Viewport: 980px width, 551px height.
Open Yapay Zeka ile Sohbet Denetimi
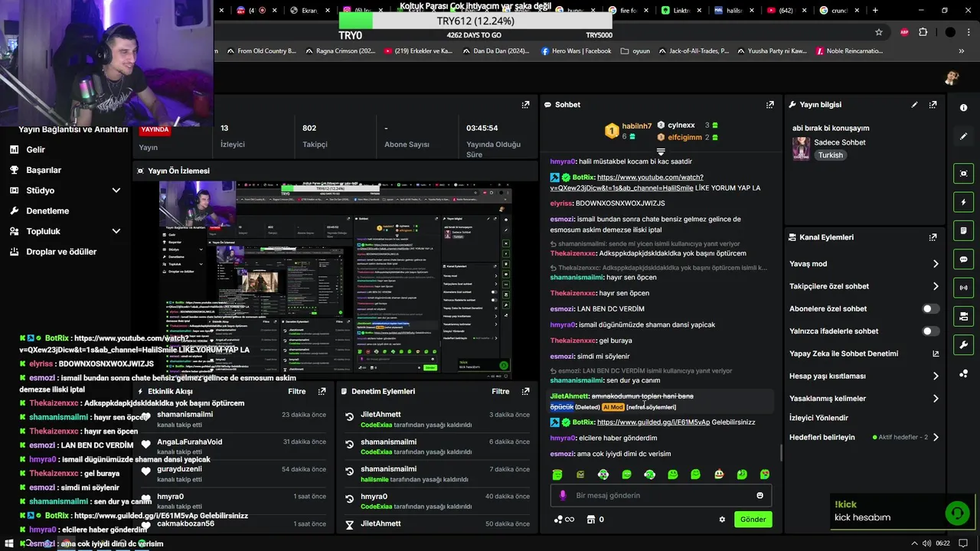864,354
